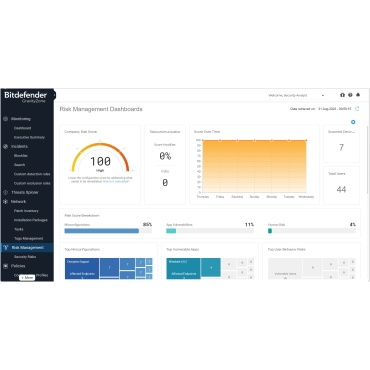Open Custom detection rules page
Screen dimensions: 370x370
(32, 174)
